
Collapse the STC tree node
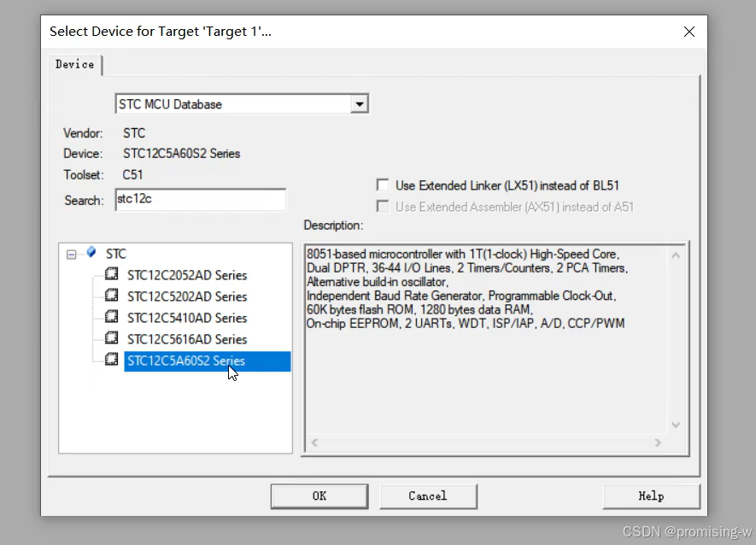[72, 255]
